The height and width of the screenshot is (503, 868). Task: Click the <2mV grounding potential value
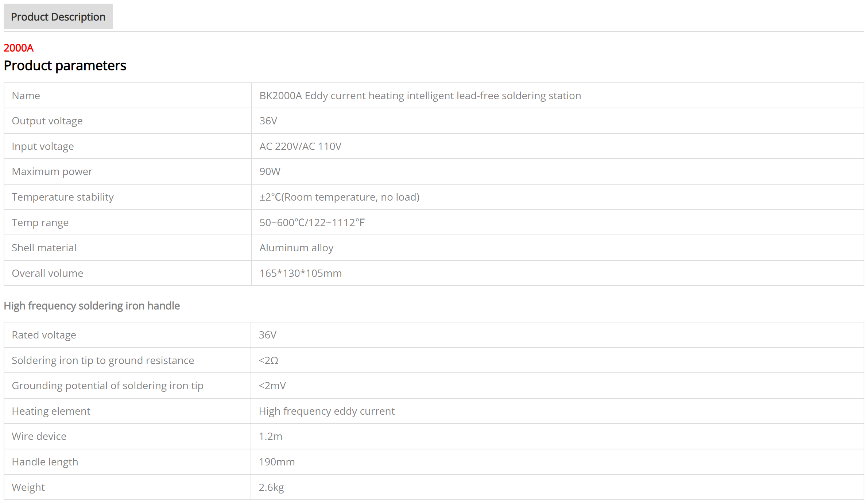[x=272, y=386]
